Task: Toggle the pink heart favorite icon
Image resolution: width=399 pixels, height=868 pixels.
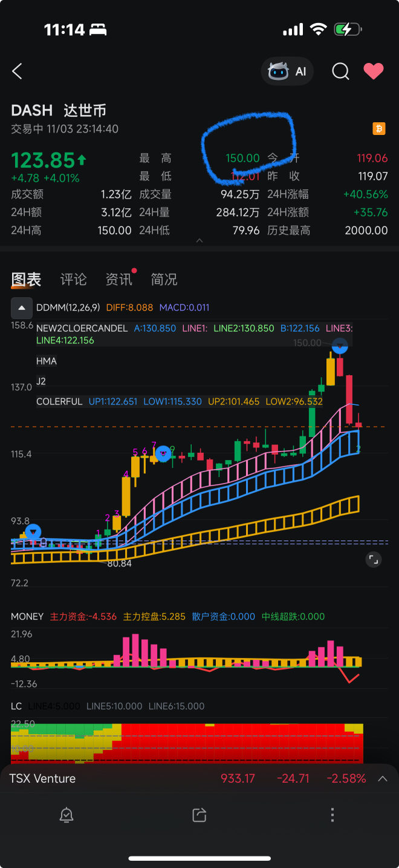Action: click(x=373, y=71)
